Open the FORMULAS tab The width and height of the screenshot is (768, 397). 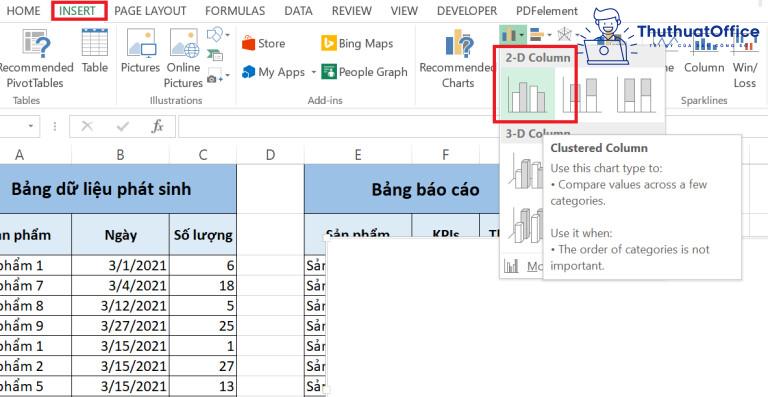(x=235, y=11)
